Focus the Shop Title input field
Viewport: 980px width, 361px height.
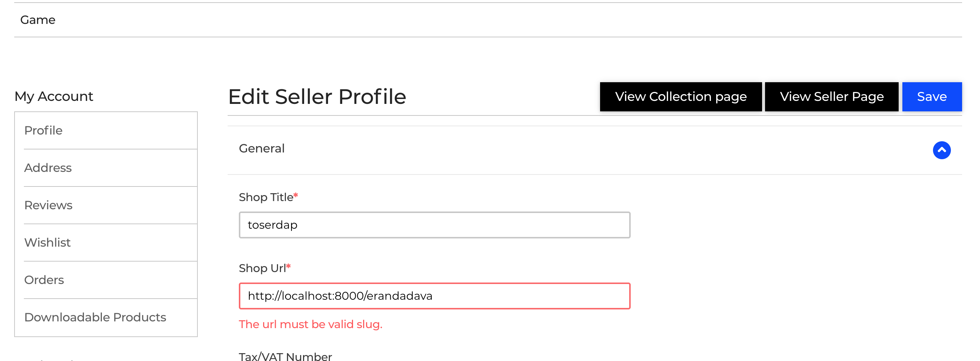click(434, 225)
